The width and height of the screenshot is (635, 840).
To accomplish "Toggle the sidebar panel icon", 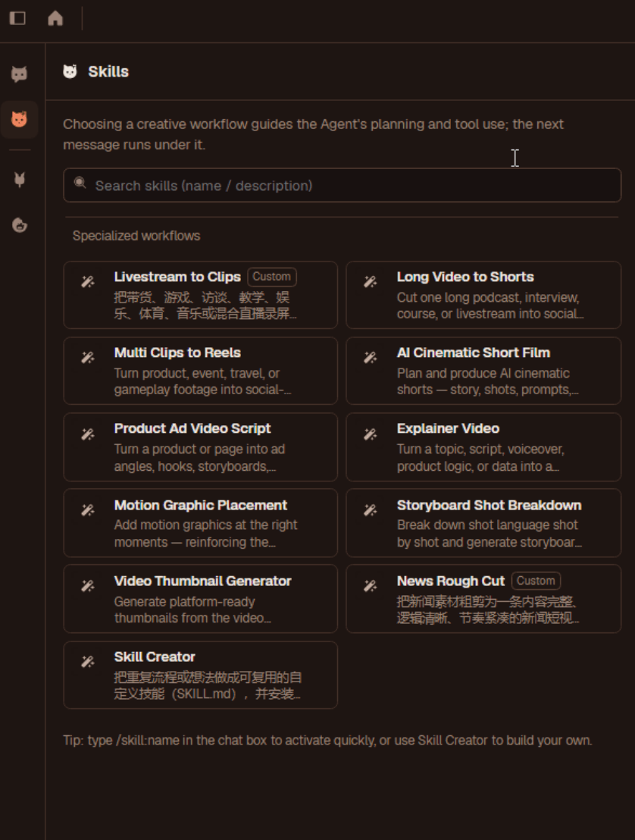I will [17, 18].
